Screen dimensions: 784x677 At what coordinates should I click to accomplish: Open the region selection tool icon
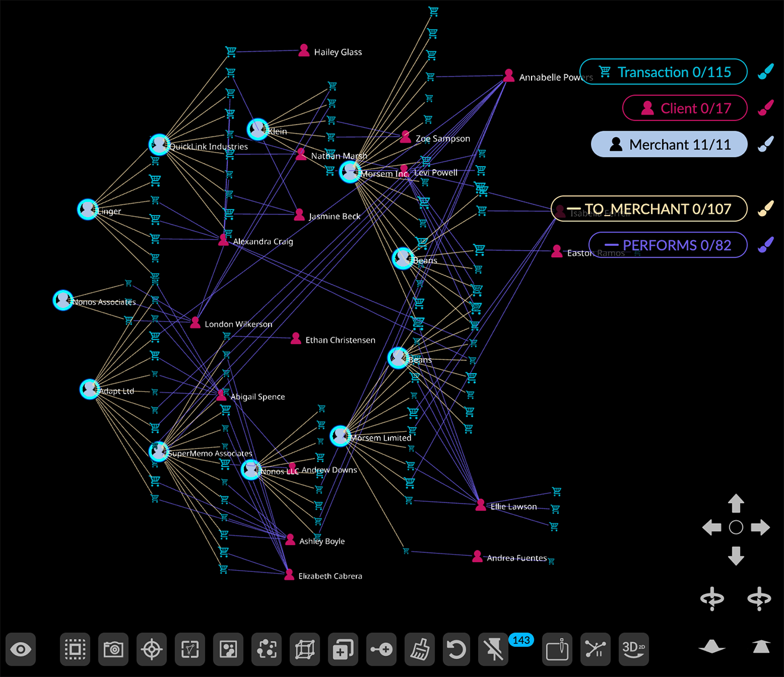click(x=189, y=649)
